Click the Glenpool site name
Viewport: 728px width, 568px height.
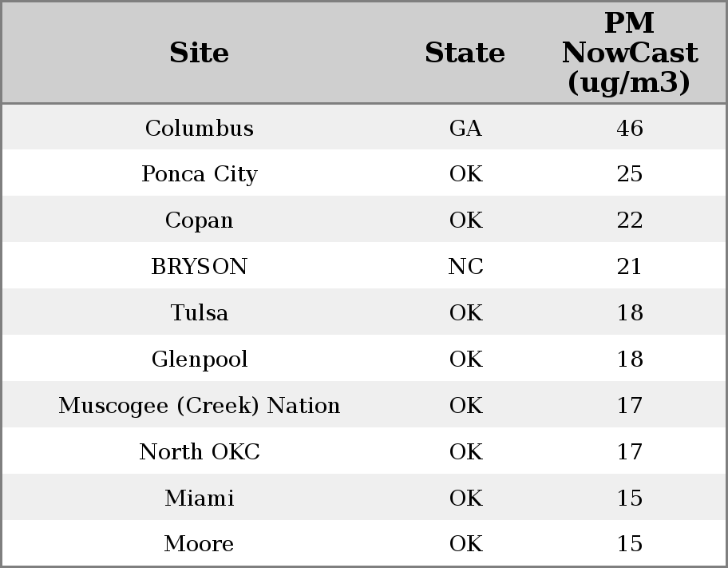click(200, 359)
